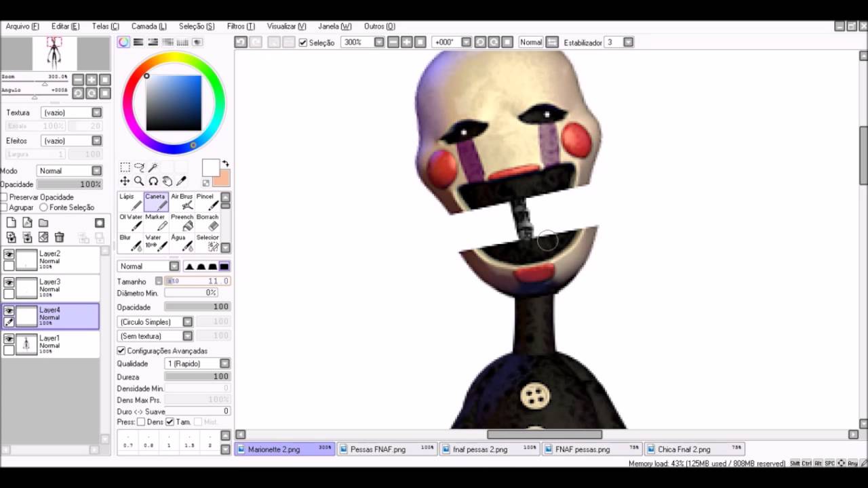
Task: Enable the Agrupar checkbox
Action: pyautogui.click(x=4, y=207)
